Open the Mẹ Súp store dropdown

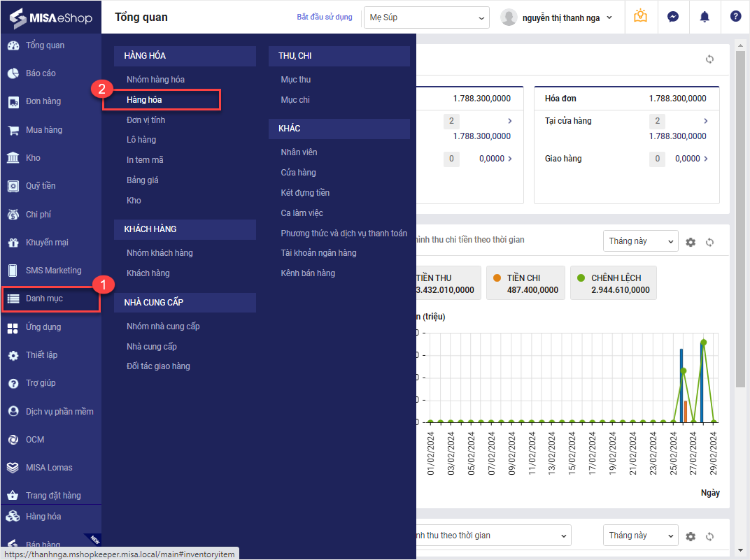tap(427, 17)
